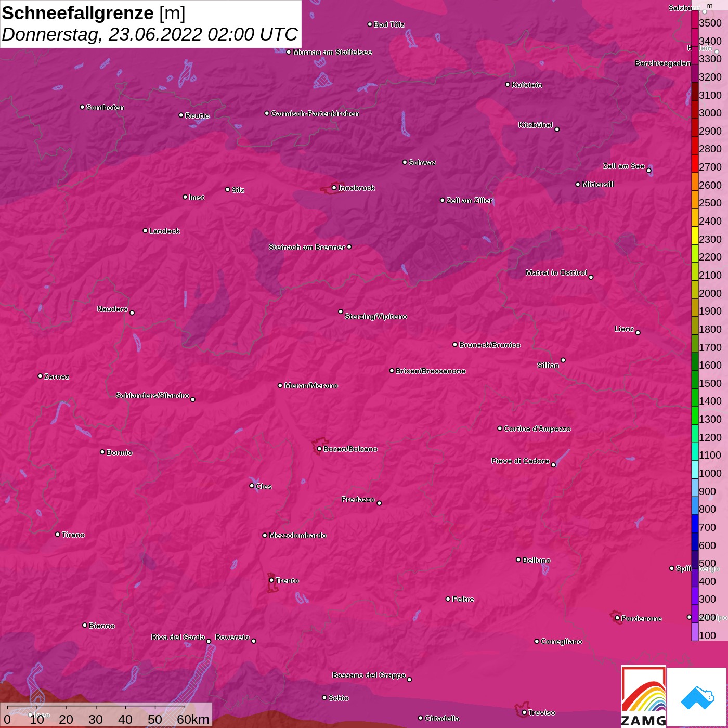Viewport: 728px width, 728px height.
Task: Select the 1500 m green legend color
Action: [x=695, y=380]
